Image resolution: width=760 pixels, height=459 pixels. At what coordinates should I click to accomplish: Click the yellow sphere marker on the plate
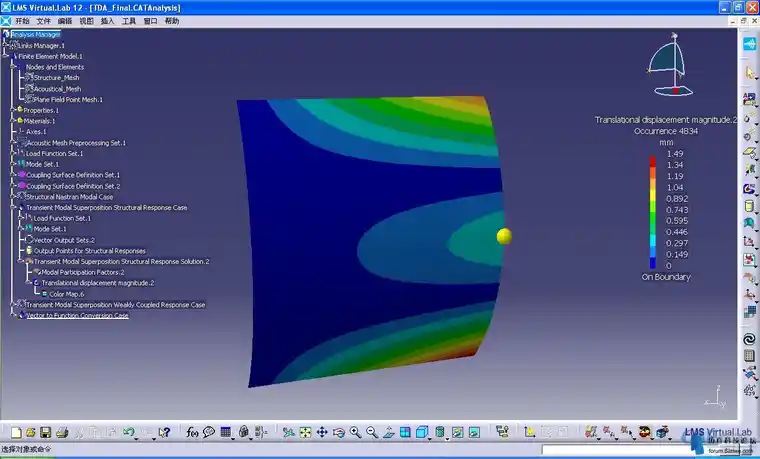click(504, 236)
